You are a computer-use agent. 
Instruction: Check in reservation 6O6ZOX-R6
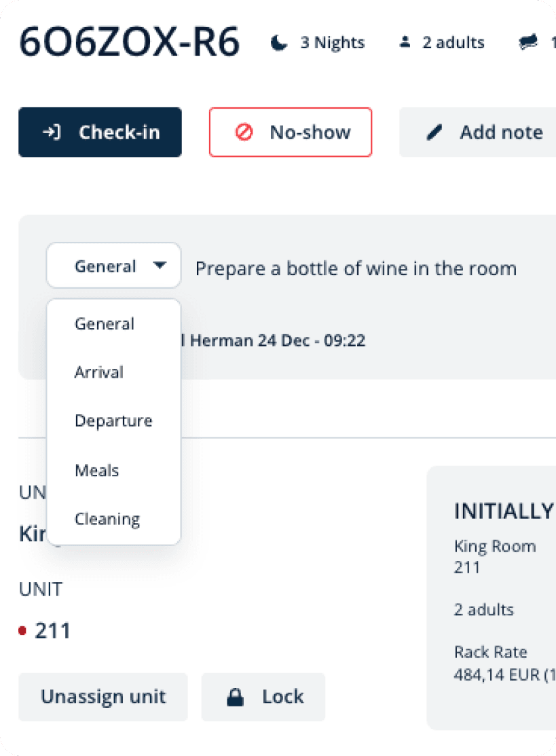point(100,132)
